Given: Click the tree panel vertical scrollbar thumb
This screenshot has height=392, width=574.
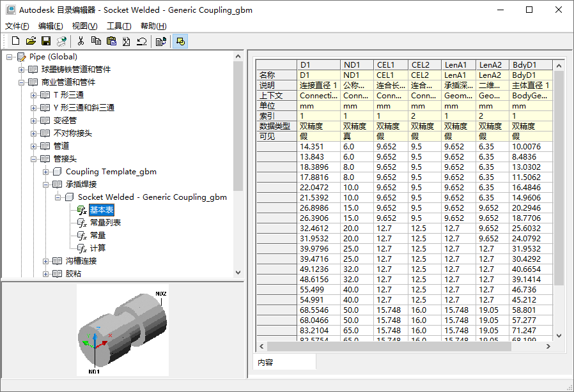Looking at the screenshot, I should pos(238,126).
